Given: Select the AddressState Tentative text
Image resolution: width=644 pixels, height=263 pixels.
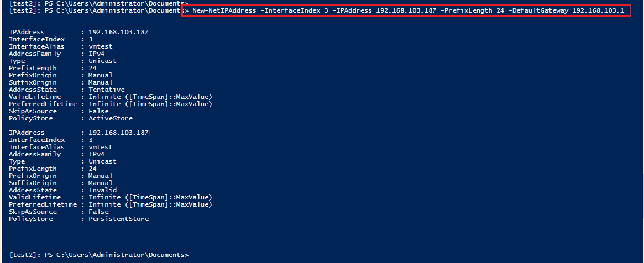Looking at the screenshot, I should point(107,90).
